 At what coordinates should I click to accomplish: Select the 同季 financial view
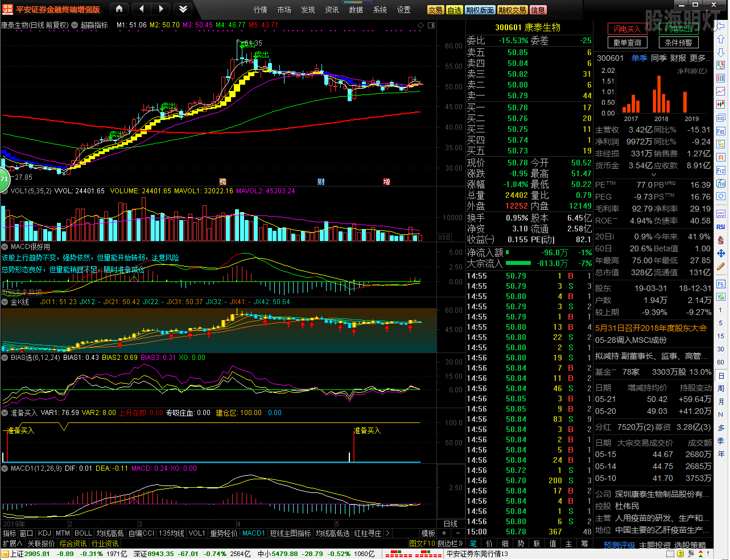(659, 58)
